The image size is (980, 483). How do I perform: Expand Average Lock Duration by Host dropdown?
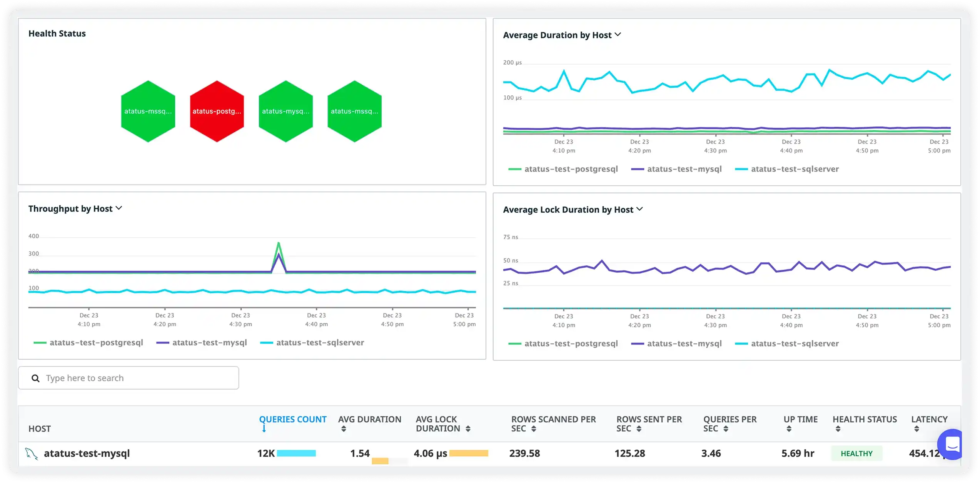coord(639,209)
